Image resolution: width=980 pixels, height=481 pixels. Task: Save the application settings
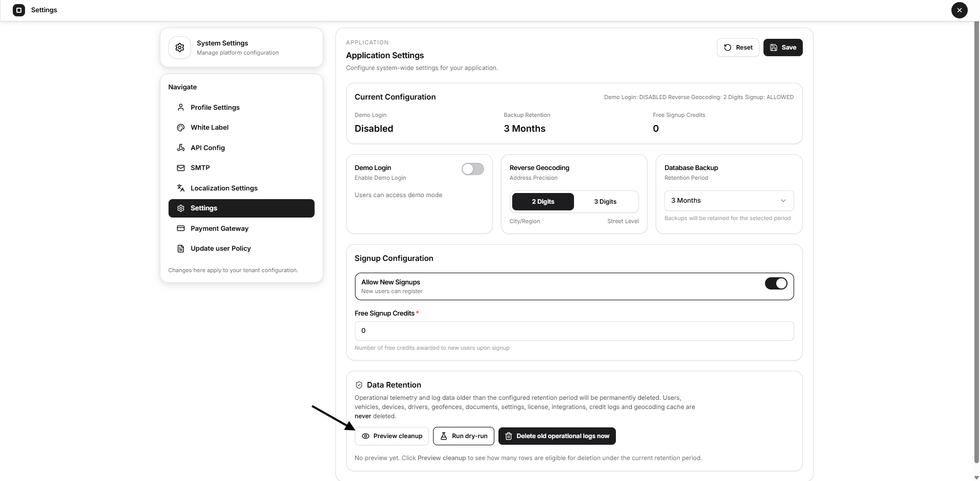click(783, 47)
